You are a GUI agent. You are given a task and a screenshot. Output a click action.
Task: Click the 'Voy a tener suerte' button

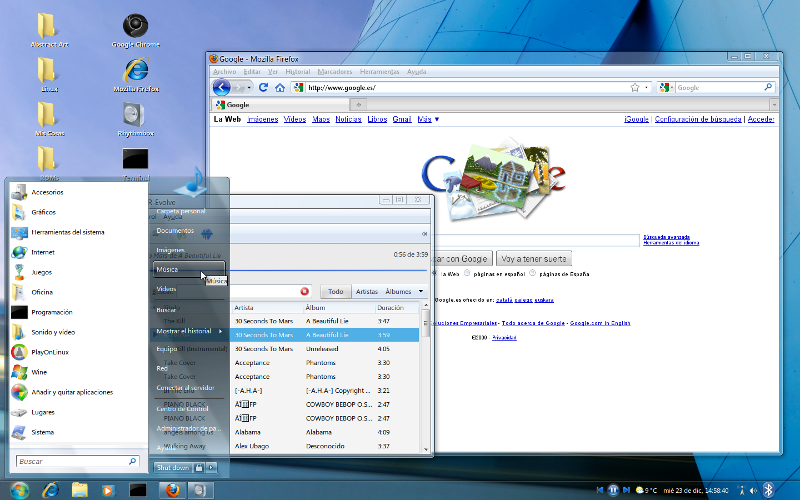click(x=534, y=259)
